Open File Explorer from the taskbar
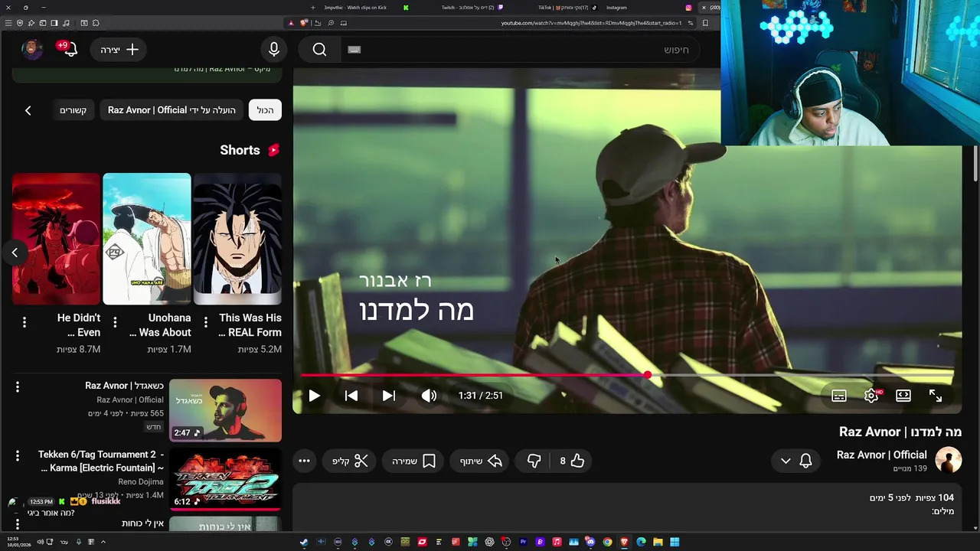The height and width of the screenshot is (551, 980). coord(658,542)
